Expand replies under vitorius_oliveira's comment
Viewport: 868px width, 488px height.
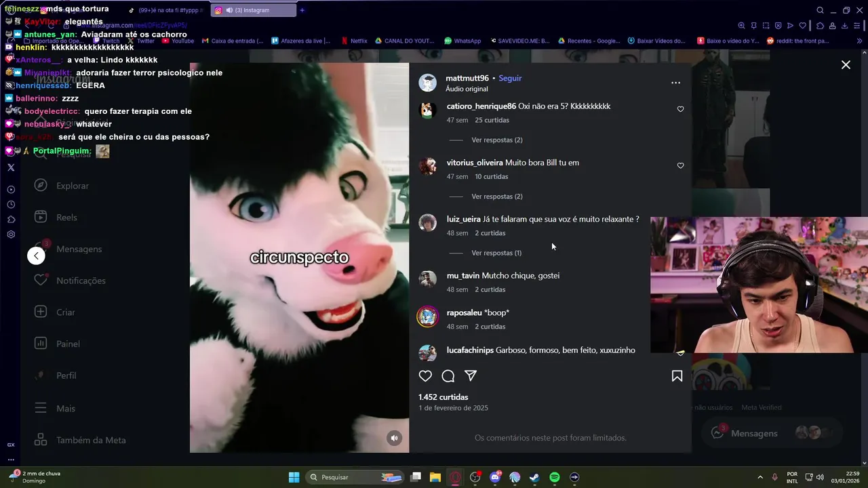click(496, 197)
